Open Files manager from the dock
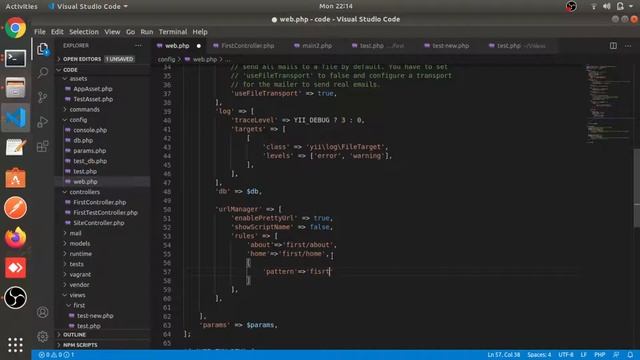The height and width of the screenshot is (360, 640). click(16, 88)
